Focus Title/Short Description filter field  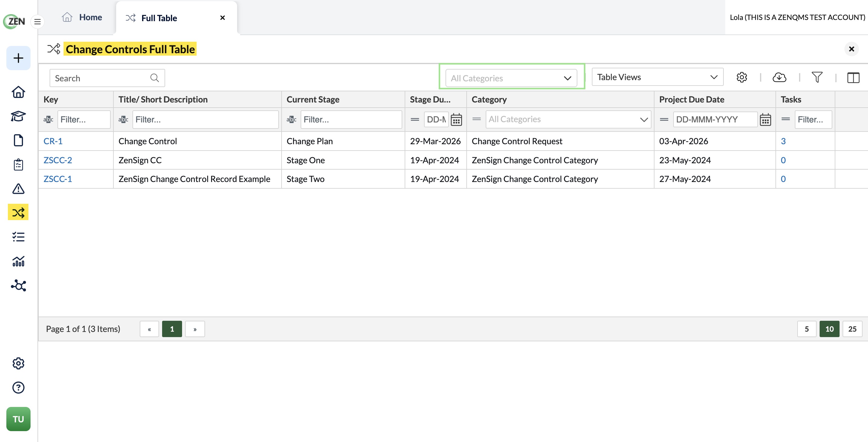(x=206, y=119)
